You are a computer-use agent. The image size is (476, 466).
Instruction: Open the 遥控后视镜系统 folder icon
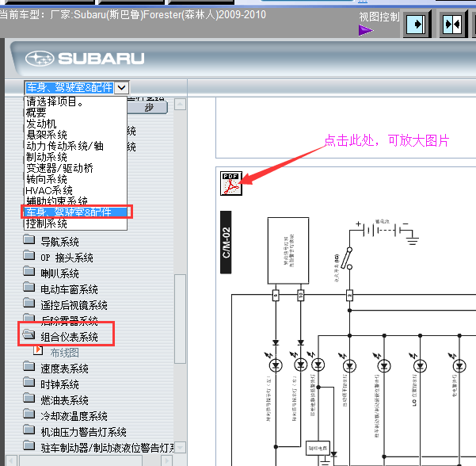pos(29,303)
